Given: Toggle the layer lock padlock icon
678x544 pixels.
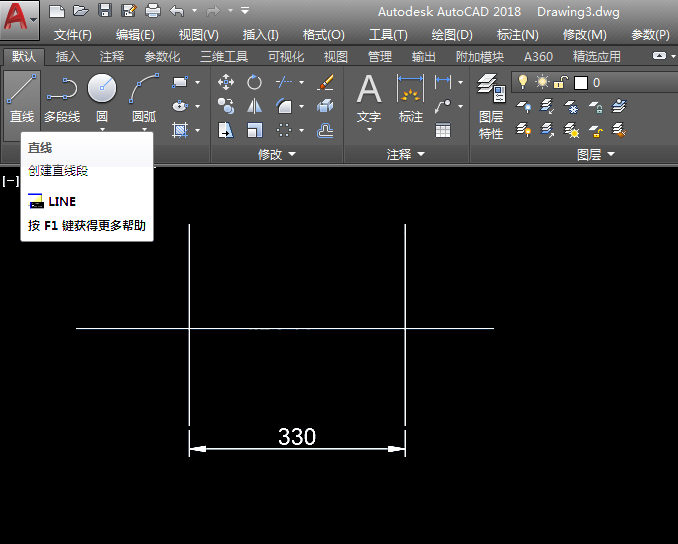Looking at the screenshot, I should tap(561, 82).
